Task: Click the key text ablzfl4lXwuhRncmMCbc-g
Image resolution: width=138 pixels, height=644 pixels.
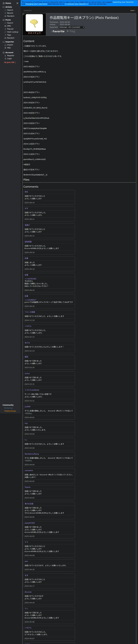Action: 35,72
